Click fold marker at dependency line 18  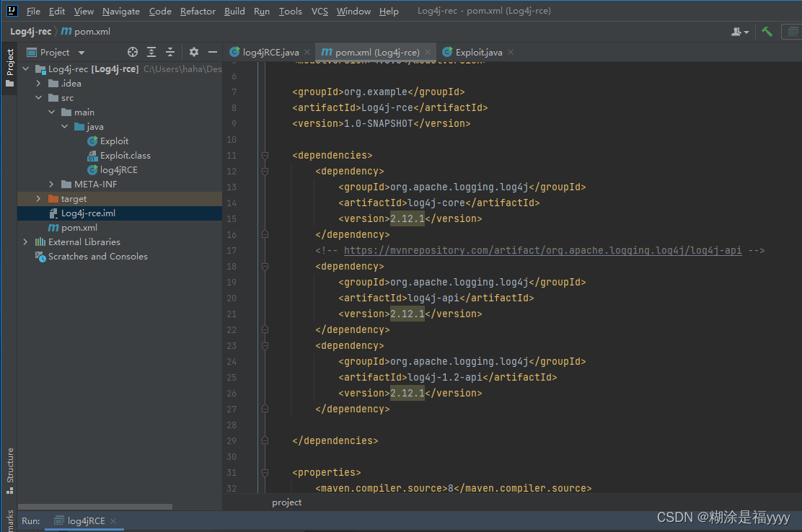click(x=265, y=266)
